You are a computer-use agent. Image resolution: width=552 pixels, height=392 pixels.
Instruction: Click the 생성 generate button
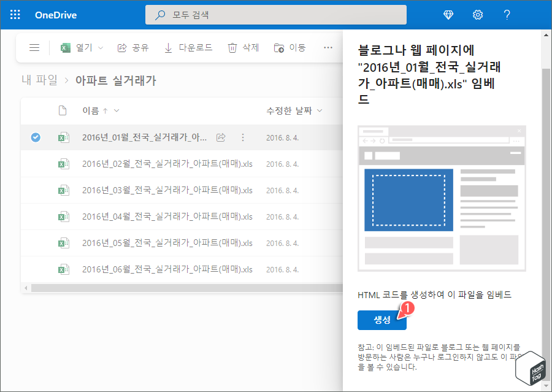382,320
